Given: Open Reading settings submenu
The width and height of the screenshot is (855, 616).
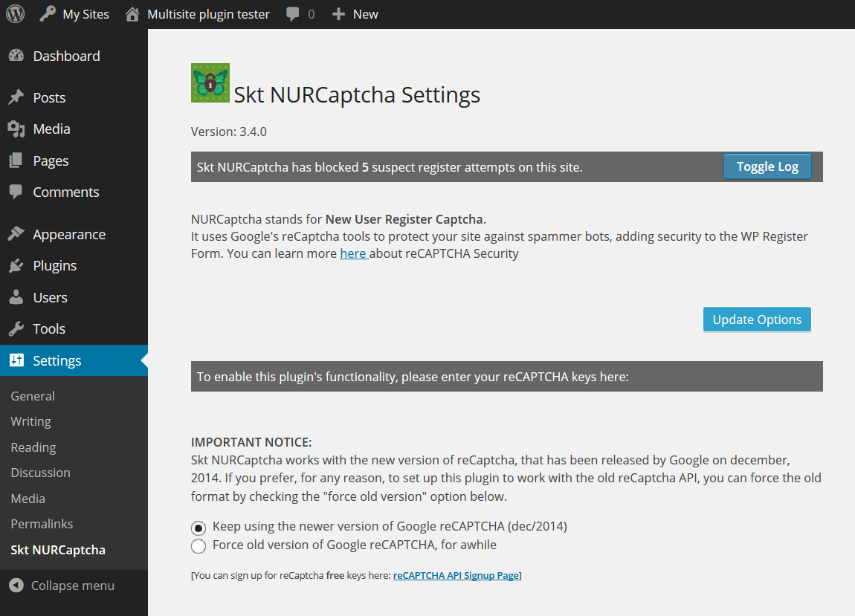Looking at the screenshot, I should pos(33,447).
